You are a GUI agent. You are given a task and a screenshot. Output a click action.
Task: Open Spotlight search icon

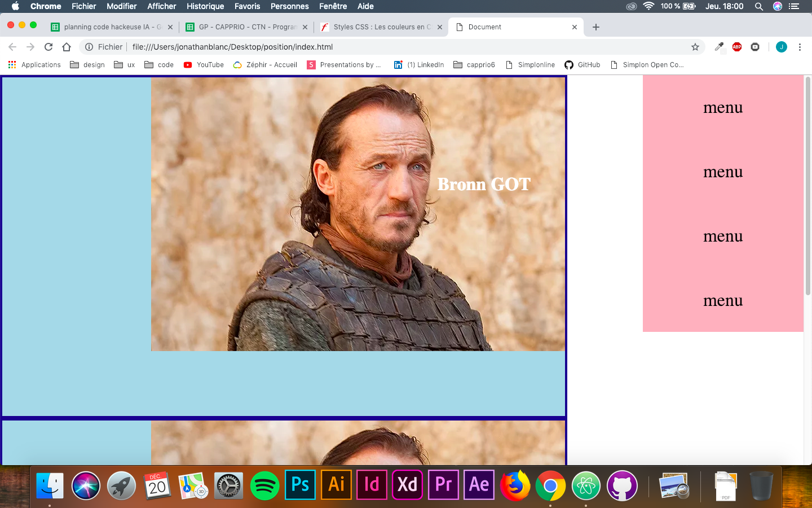point(759,6)
